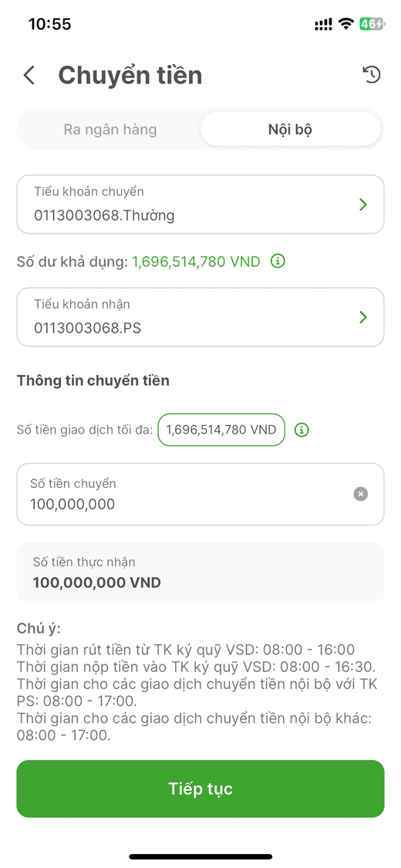Viewport: 401px width, 868px height.
Task: Tap the cellular signal bars icon
Action: pyautogui.click(x=324, y=25)
